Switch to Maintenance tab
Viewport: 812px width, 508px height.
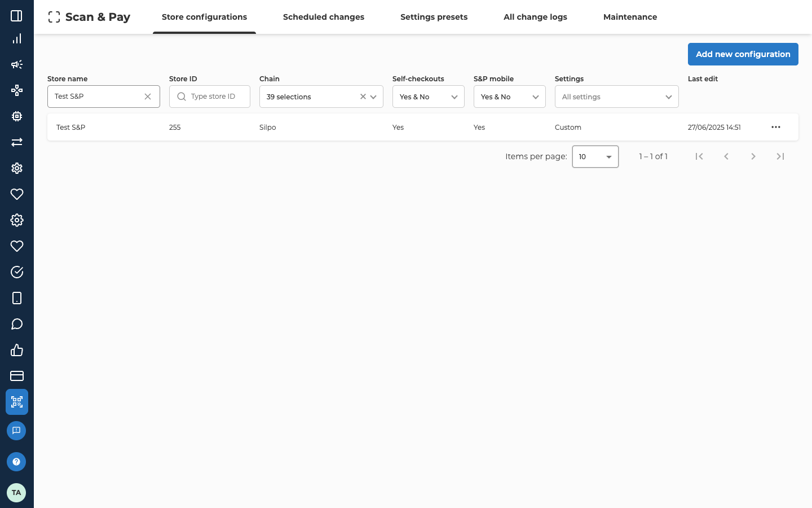(630, 17)
